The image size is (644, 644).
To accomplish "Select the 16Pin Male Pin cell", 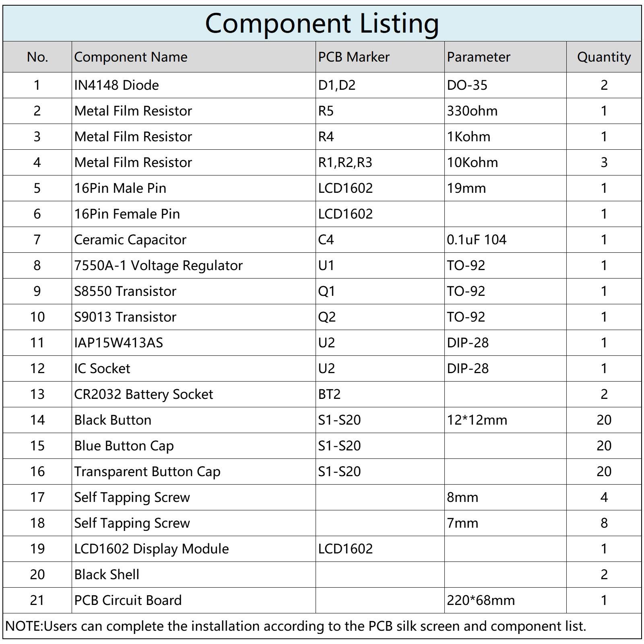I will tap(120, 188).
